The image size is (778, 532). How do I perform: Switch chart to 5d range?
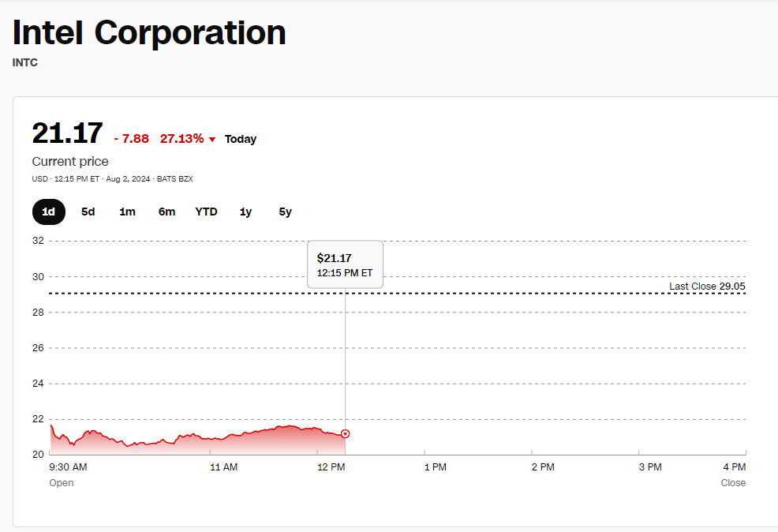[x=88, y=212]
